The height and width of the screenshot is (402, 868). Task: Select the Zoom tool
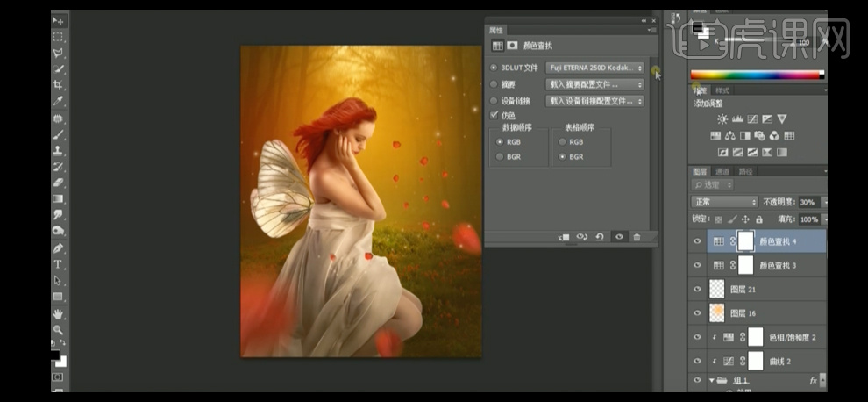(58, 329)
